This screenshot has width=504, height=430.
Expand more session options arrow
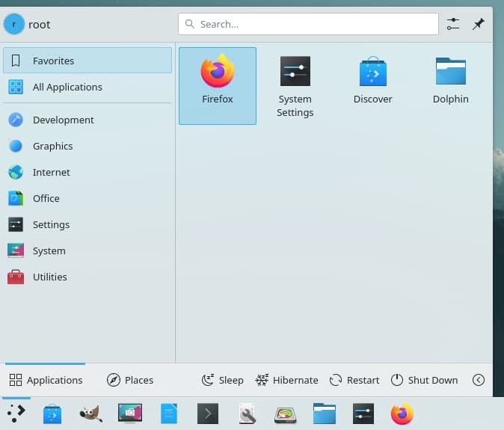pyautogui.click(x=479, y=380)
